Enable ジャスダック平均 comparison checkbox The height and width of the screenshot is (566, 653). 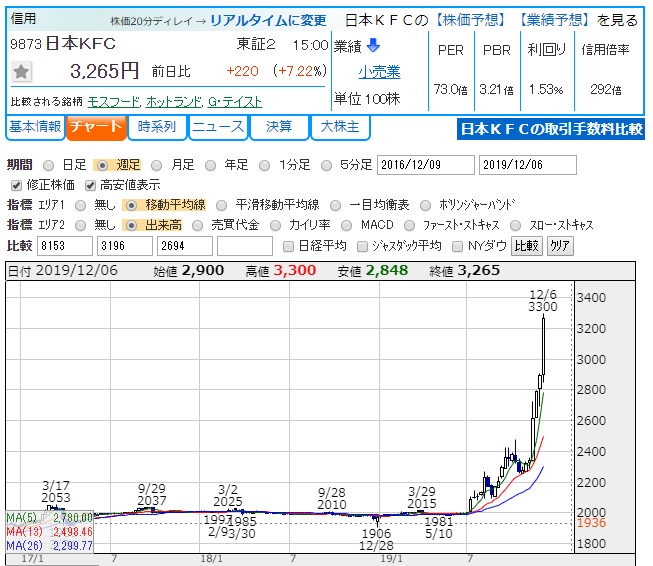tap(362, 247)
